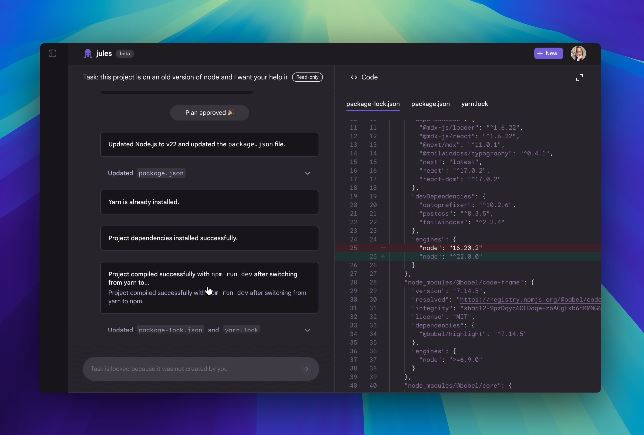Select the Updated Node.js to v22 message
This screenshot has height=435, width=644.
209,144
